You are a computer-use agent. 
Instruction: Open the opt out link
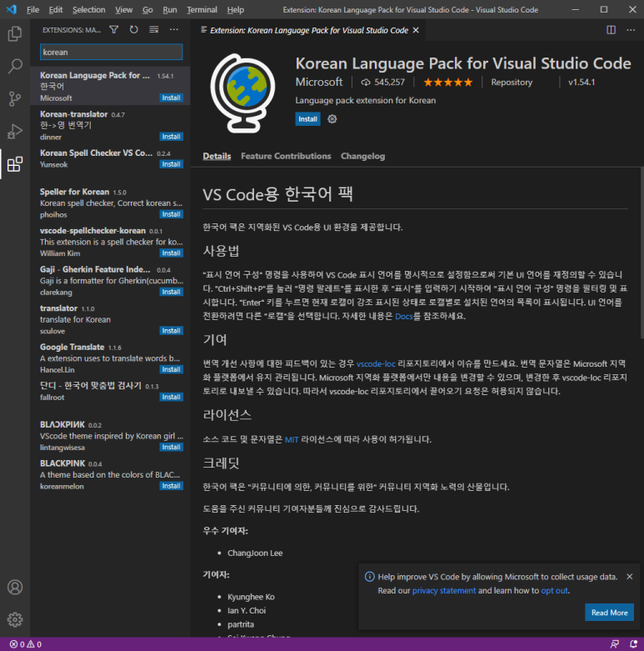click(554, 591)
